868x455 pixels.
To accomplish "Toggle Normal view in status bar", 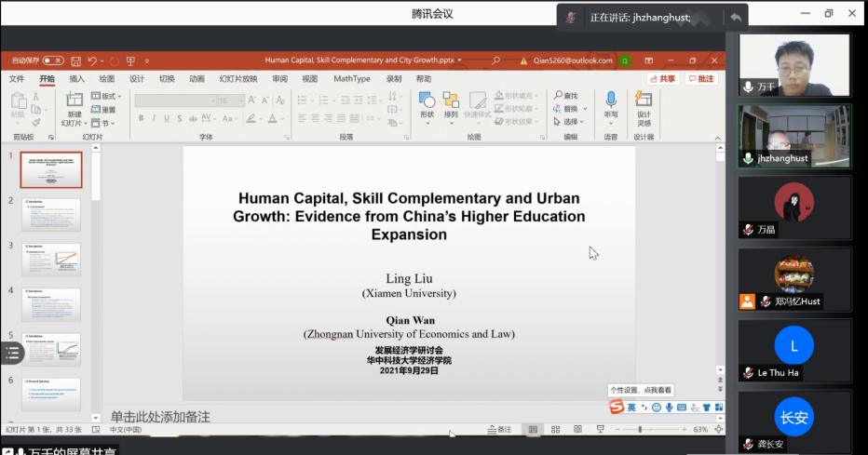I will [x=534, y=430].
